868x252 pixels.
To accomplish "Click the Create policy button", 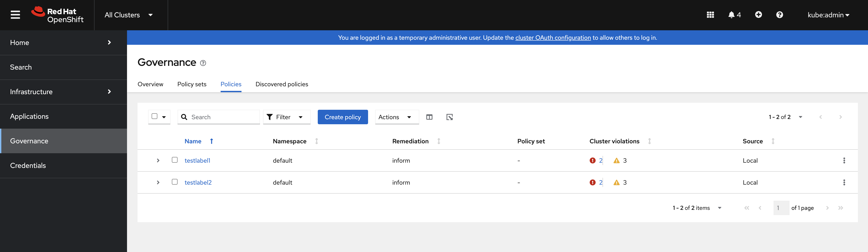I will tap(342, 117).
